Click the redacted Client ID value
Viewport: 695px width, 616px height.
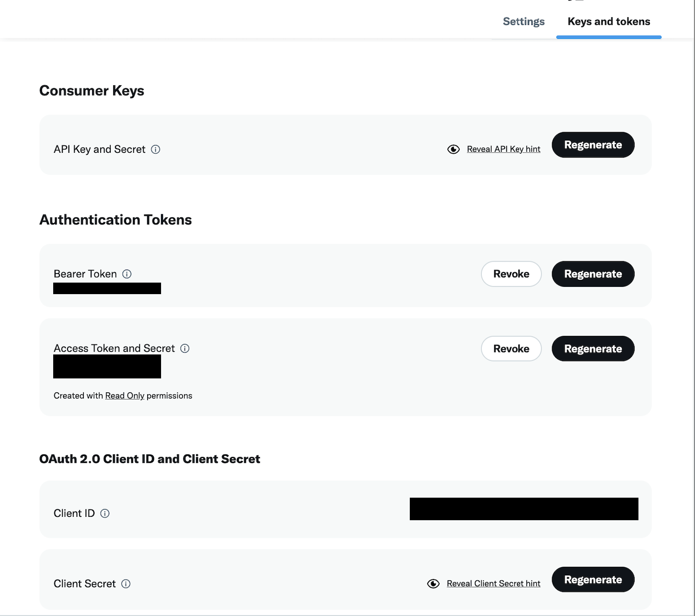pos(524,509)
